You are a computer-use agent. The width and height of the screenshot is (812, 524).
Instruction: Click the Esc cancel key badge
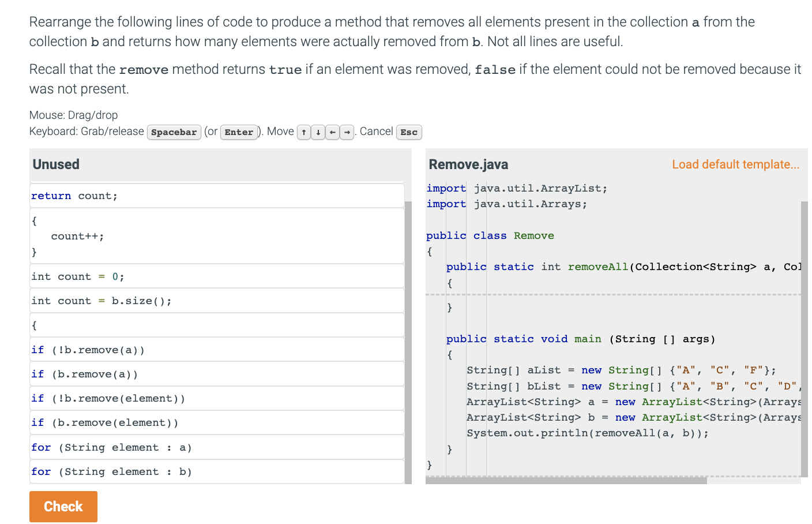(409, 132)
